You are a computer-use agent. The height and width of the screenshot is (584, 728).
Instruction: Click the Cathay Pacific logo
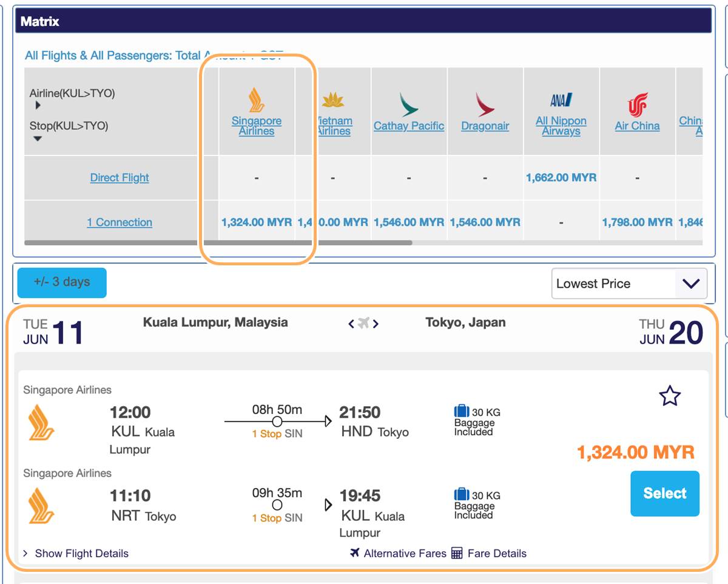click(409, 104)
